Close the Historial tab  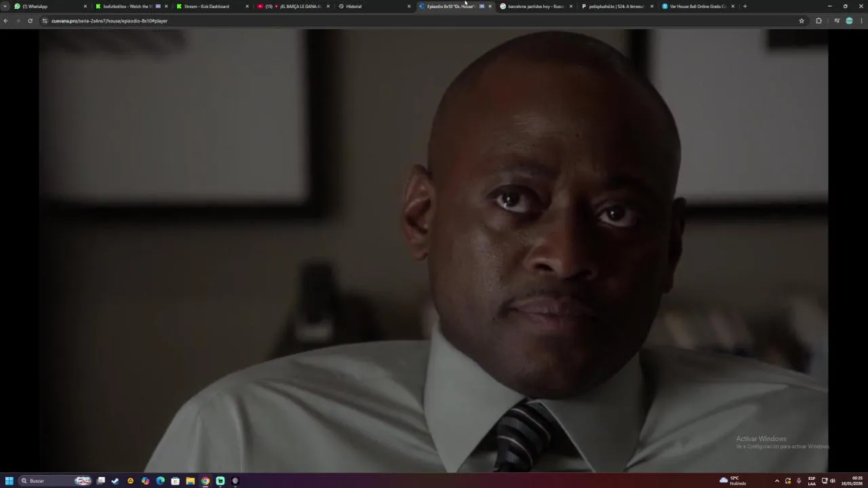click(x=409, y=6)
